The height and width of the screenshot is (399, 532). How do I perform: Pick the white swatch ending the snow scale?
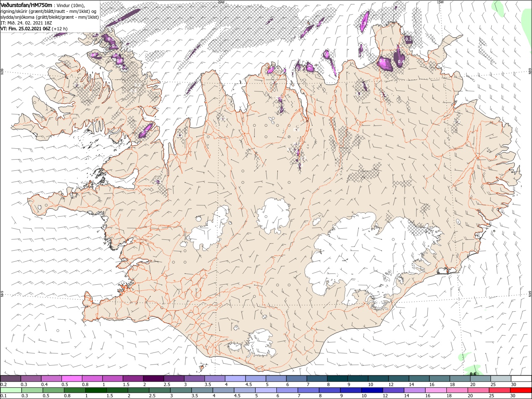[521, 379]
